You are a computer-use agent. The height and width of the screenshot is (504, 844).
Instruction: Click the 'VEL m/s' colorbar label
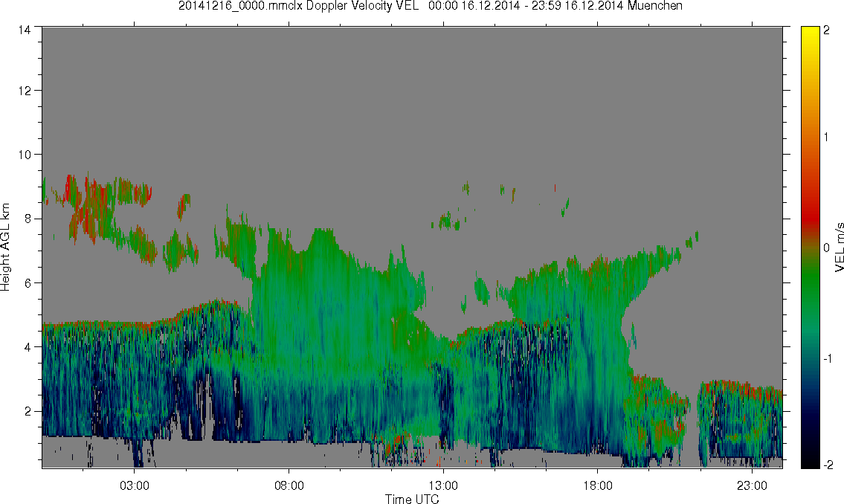click(839, 248)
